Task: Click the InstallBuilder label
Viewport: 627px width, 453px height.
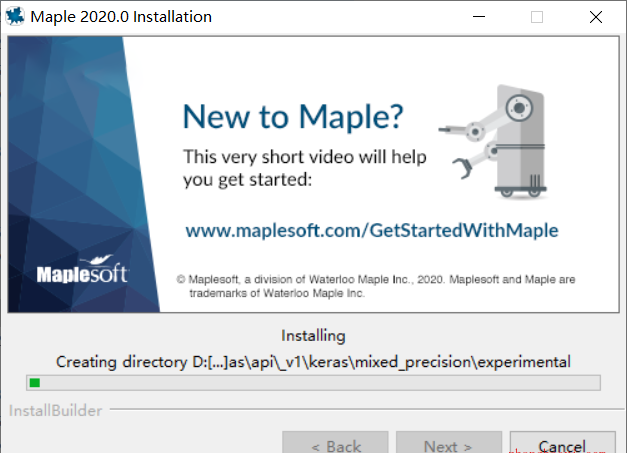Action: coord(56,411)
